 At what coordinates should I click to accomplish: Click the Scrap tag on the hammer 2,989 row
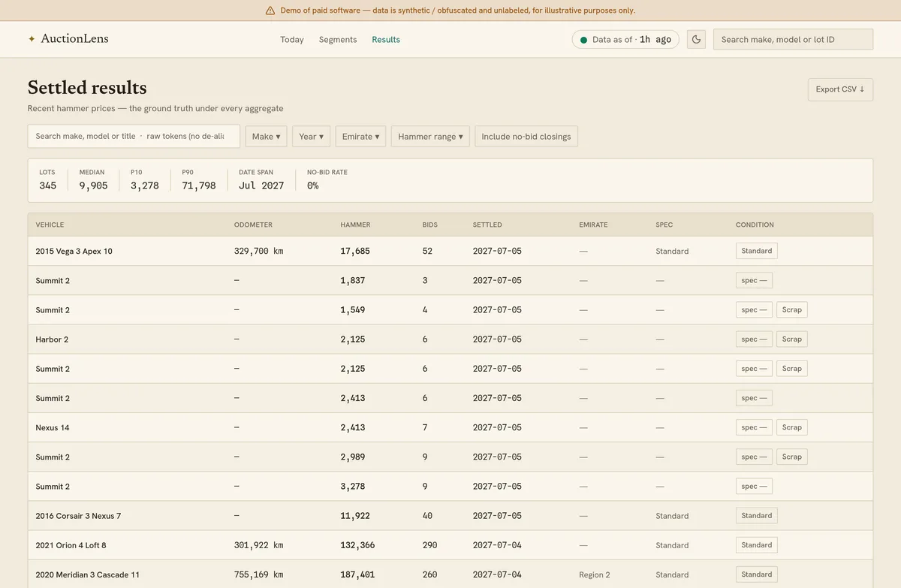point(791,457)
